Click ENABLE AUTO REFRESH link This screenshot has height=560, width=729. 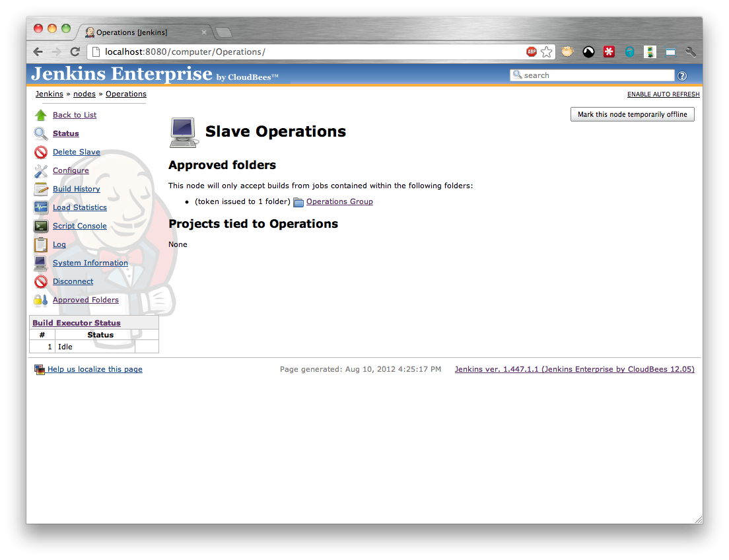(x=663, y=94)
